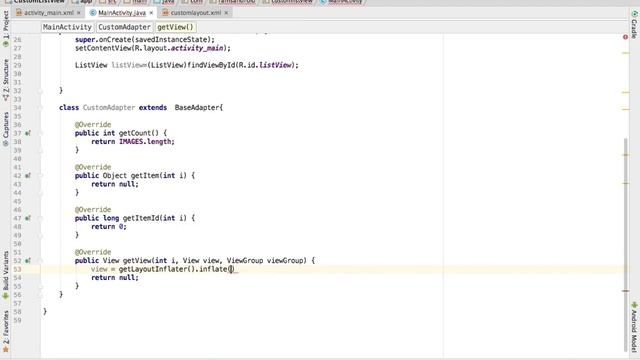Click the CustomAdapter breadcrumb

click(x=124, y=27)
